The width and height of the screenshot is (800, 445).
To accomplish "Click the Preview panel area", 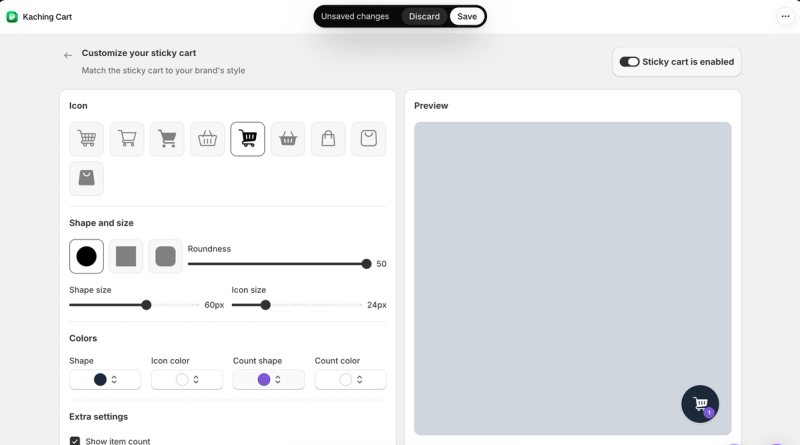I will click(x=572, y=278).
